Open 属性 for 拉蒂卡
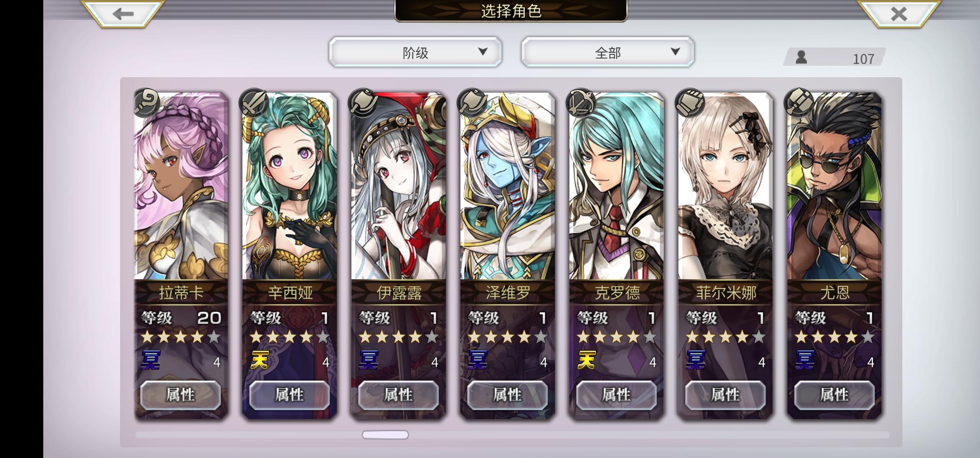Image resolution: width=980 pixels, height=458 pixels. tap(181, 395)
